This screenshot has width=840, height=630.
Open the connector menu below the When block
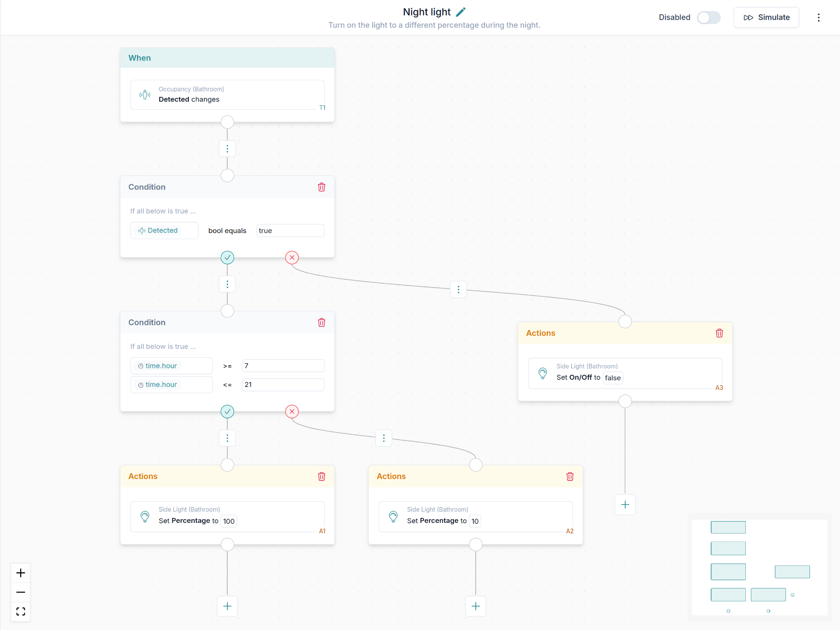227,149
